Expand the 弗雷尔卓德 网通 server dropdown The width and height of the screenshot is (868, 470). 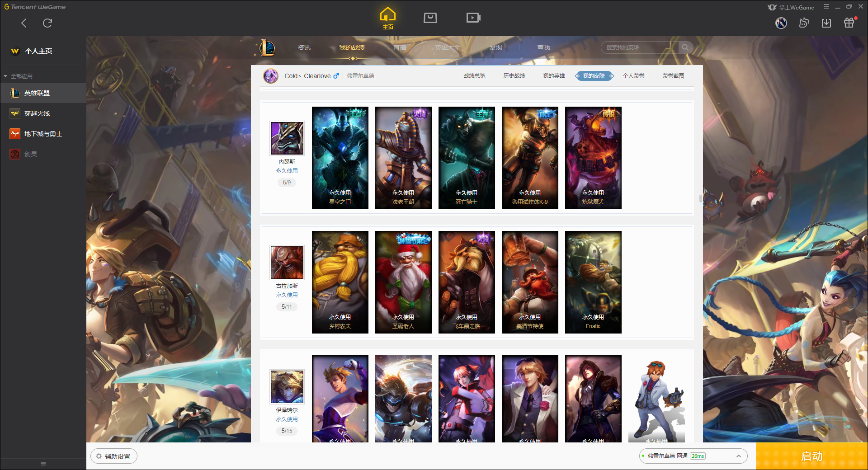693,456
